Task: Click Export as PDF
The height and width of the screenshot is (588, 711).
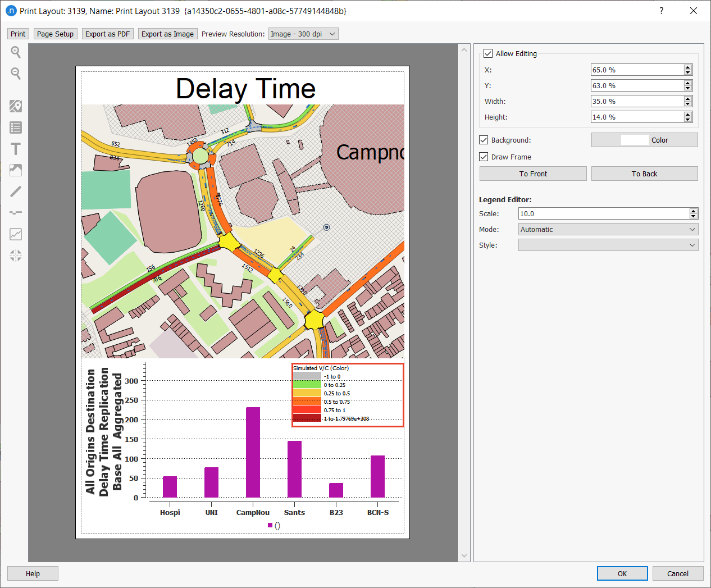Action: coord(107,34)
